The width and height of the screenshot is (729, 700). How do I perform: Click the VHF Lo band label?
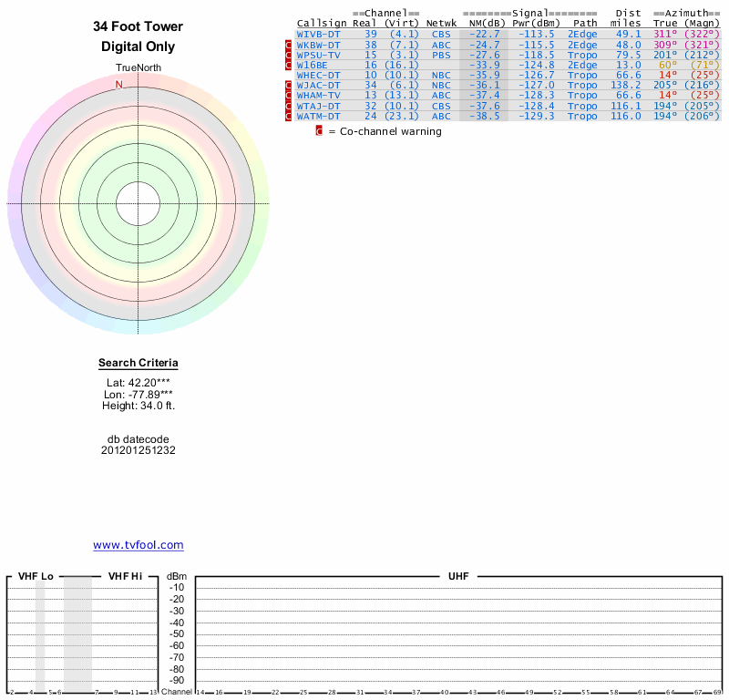(x=35, y=577)
